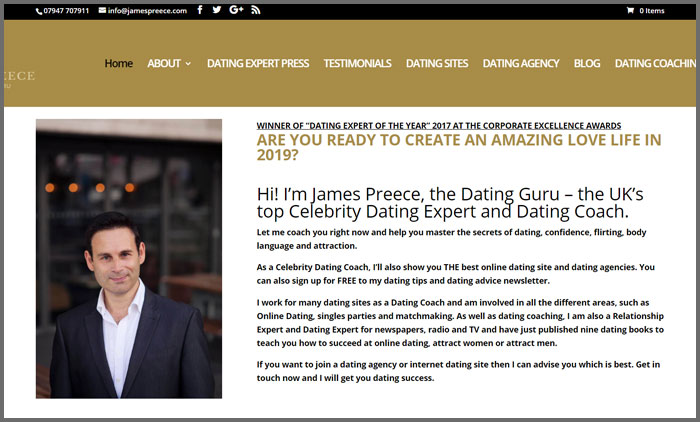Click the shopping cart icon
The height and width of the screenshot is (422, 700).
(x=630, y=10)
